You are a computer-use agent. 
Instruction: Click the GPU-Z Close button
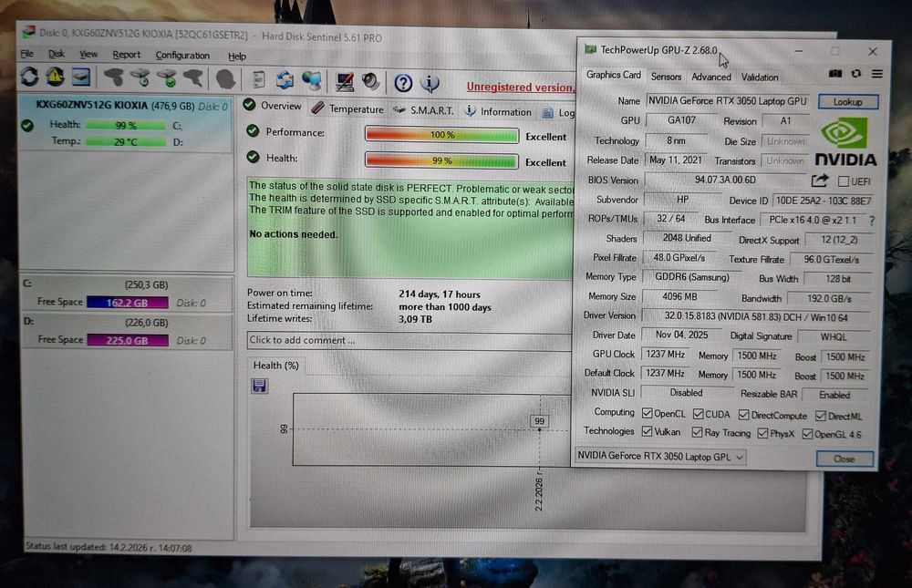click(844, 459)
